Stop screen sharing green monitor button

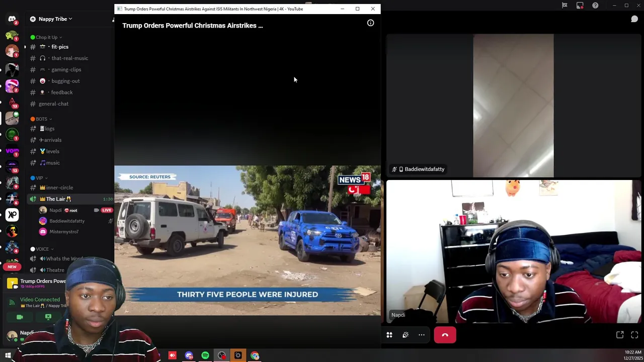[48, 317]
